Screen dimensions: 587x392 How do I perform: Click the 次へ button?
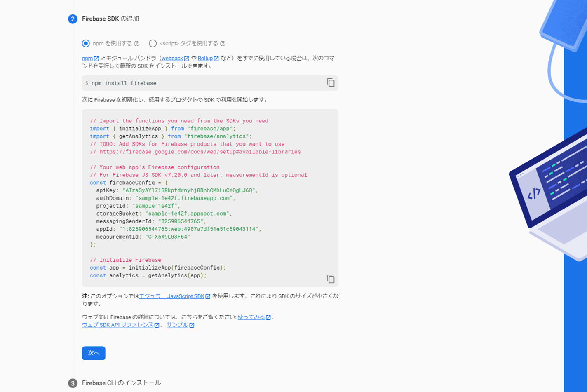pos(94,353)
